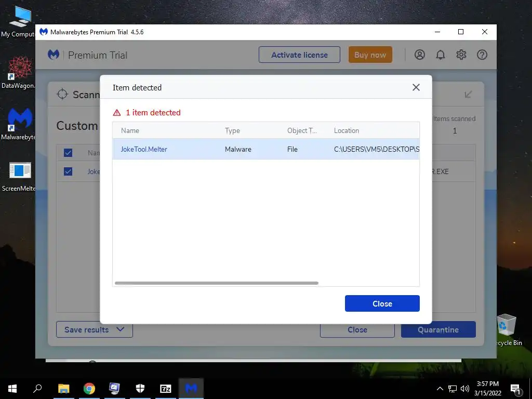Open the help question mark icon
This screenshot has height=399, width=532.
click(482, 55)
